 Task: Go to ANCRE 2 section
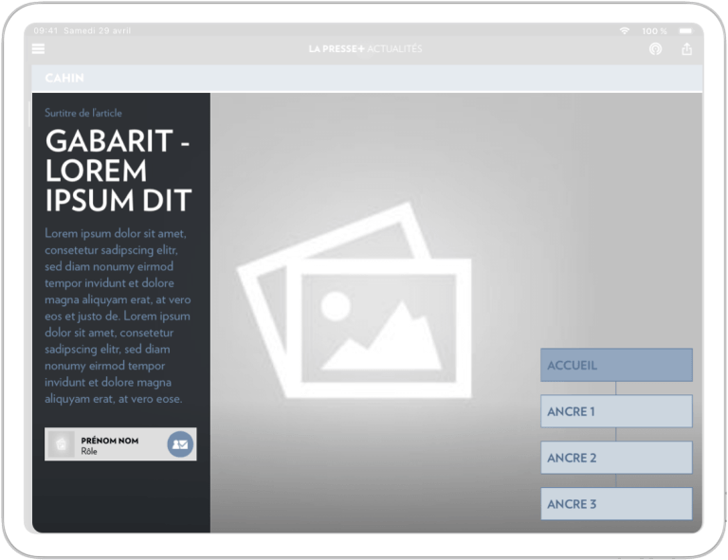pyautogui.click(x=616, y=458)
